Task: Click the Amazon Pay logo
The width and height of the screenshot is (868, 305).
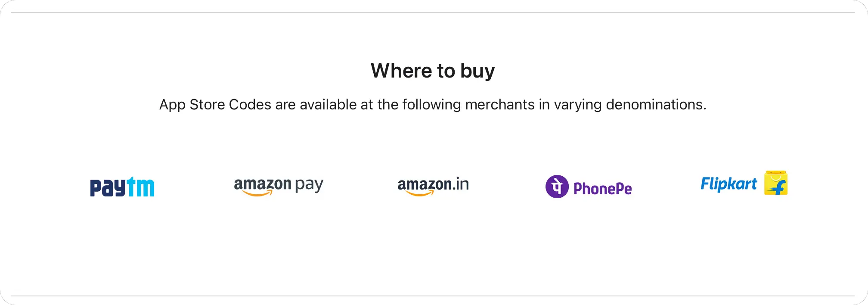Action: click(x=279, y=187)
